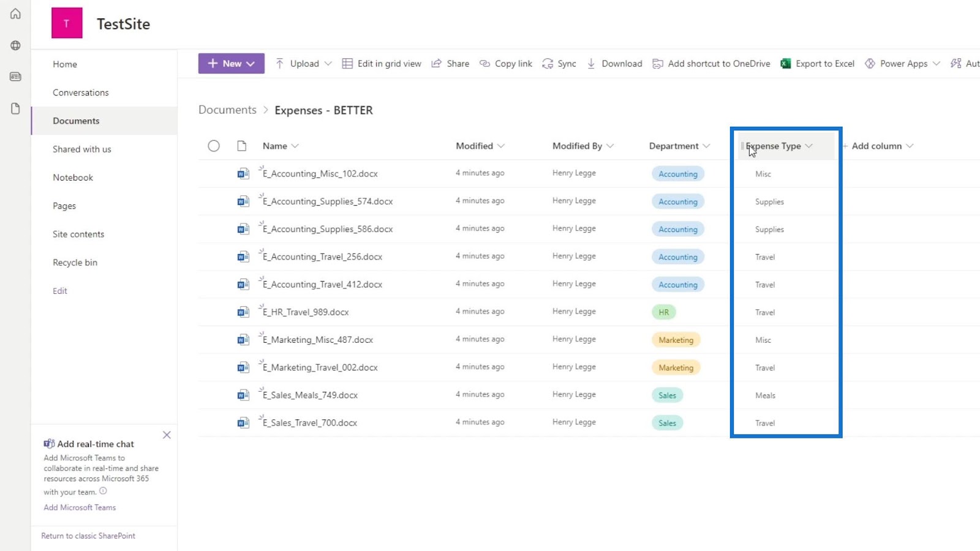Open the Upload dropdown arrow

(328, 64)
